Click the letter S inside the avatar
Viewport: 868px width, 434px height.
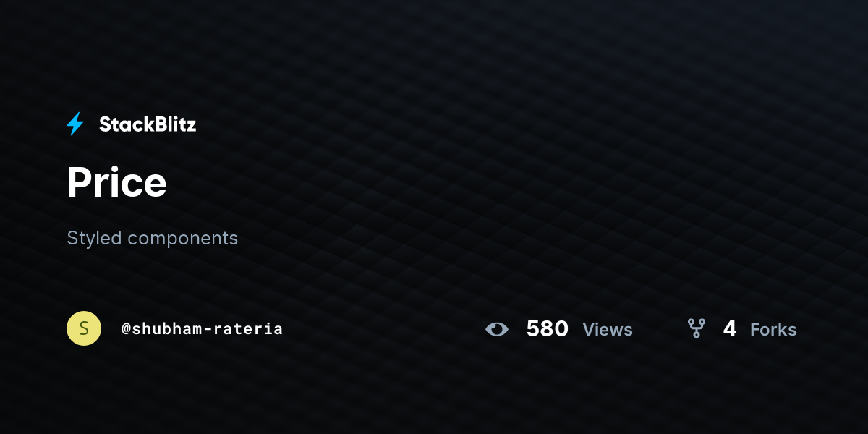click(x=84, y=328)
